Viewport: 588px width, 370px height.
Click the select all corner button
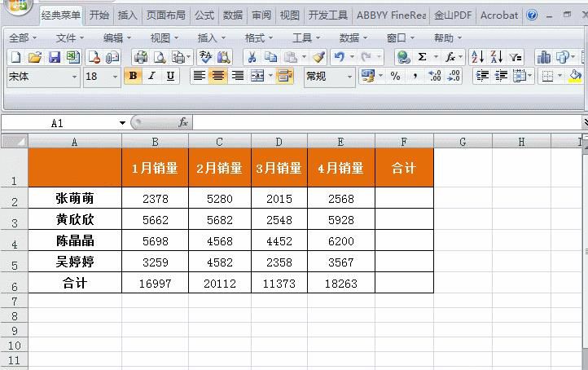tap(15, 142)
